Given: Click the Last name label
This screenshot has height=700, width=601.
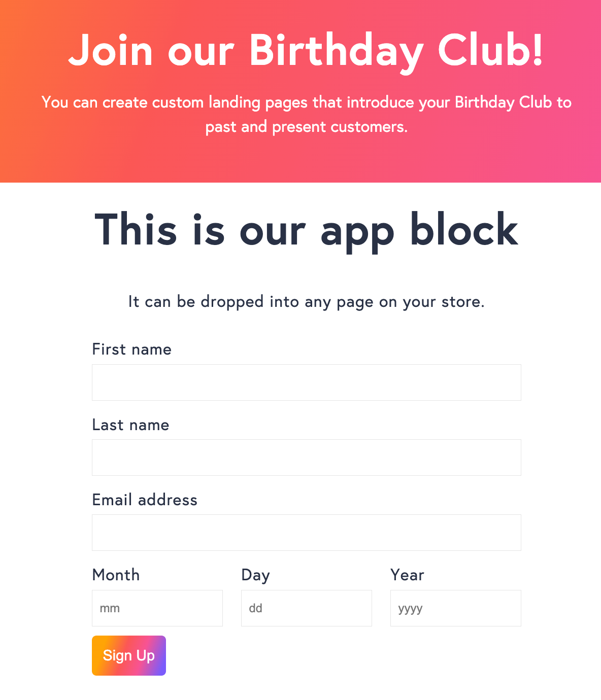Looking at the screenshot, I should coord(130,425).
